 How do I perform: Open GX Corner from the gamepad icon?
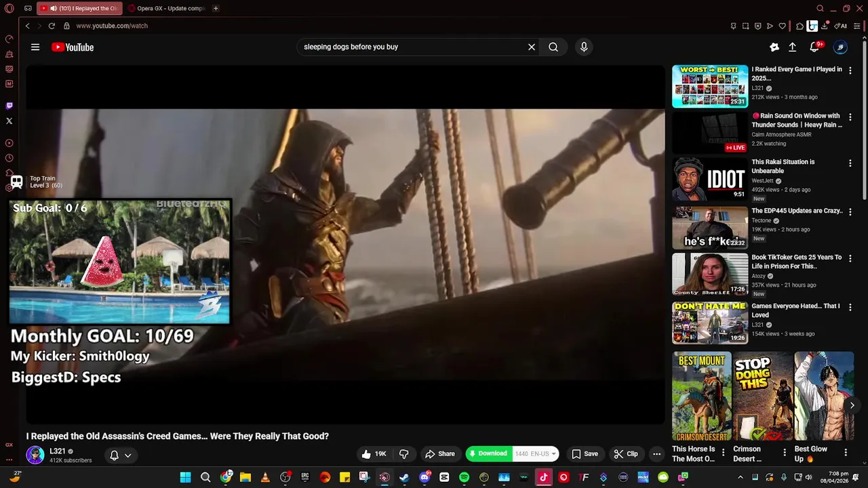coord(28,9)
